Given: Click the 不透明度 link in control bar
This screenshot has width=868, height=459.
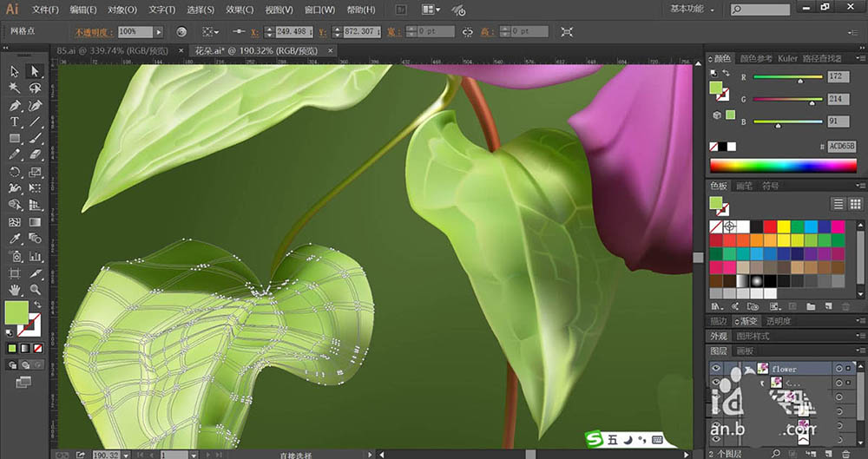Looking at the screenshot, I should 93,31.
